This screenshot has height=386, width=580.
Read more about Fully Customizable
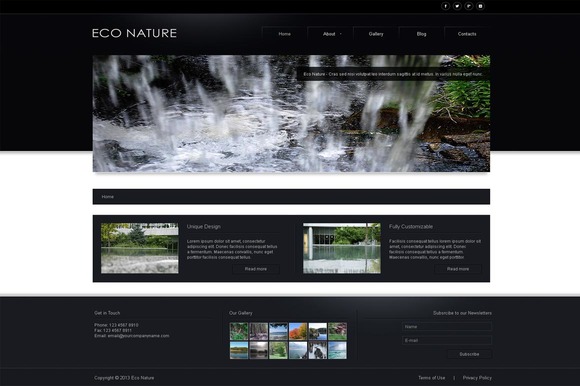458,269
